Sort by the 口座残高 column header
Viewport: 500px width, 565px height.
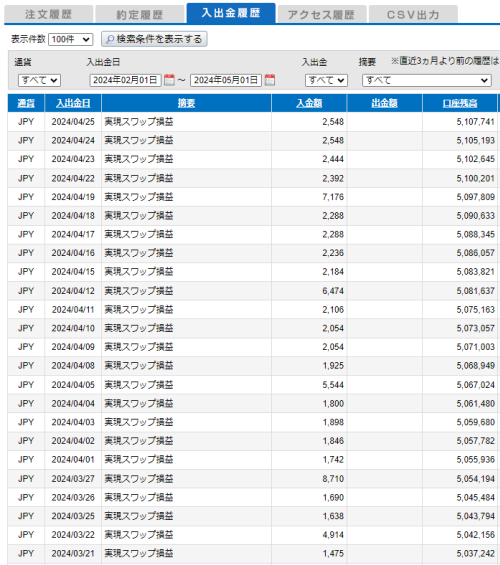point(460,103)
